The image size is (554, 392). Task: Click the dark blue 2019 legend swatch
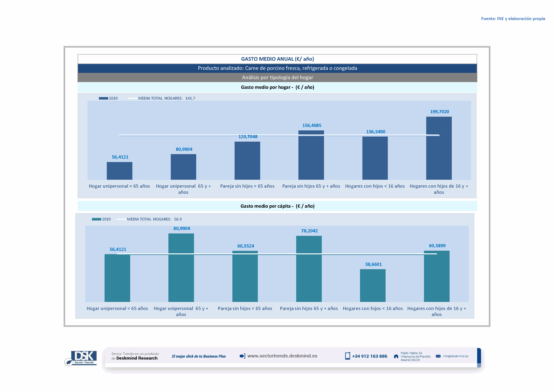[x=103, y=98]
